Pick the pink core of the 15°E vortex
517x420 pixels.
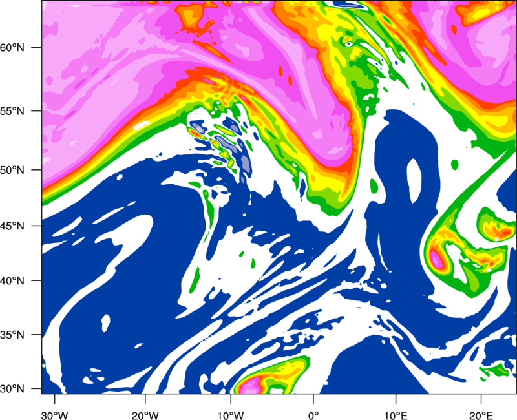(x=437, y=260)
